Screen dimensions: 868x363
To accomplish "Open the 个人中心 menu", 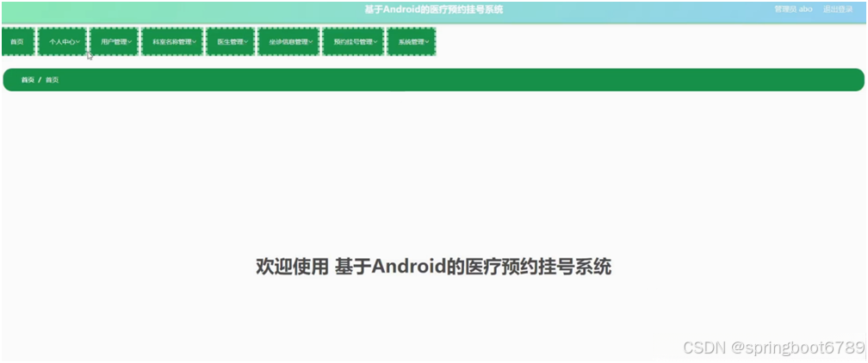I will (x=62, y=41).
